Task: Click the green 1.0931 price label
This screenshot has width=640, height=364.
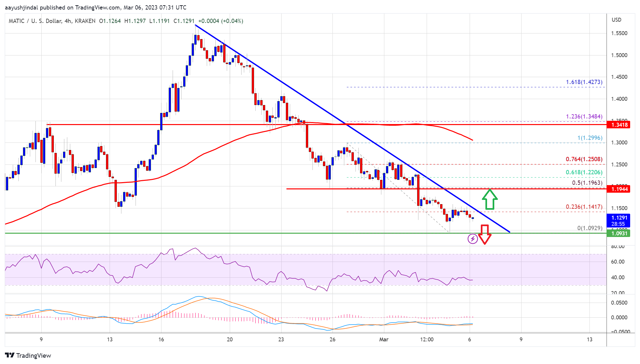Action: [x=618, y=233]
